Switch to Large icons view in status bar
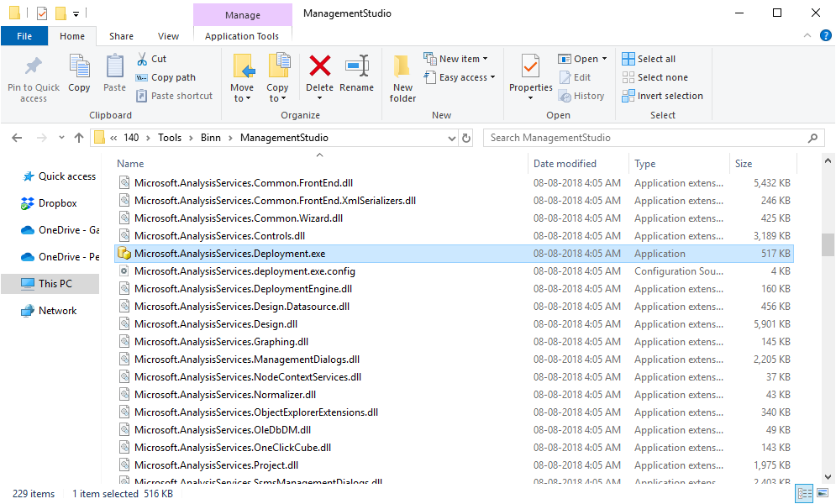Viewport: 836px width, 504px height. pyautogui.click(x=823, y=493)
